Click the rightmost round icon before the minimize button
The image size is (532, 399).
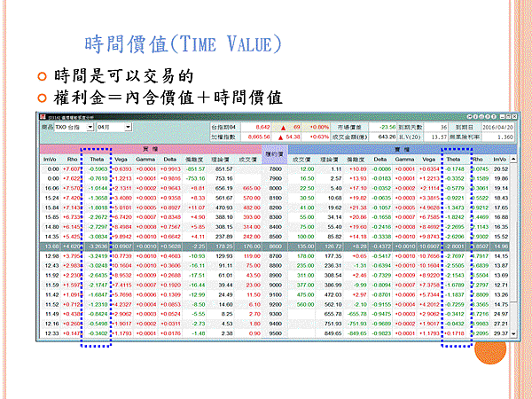click(494, 117)
